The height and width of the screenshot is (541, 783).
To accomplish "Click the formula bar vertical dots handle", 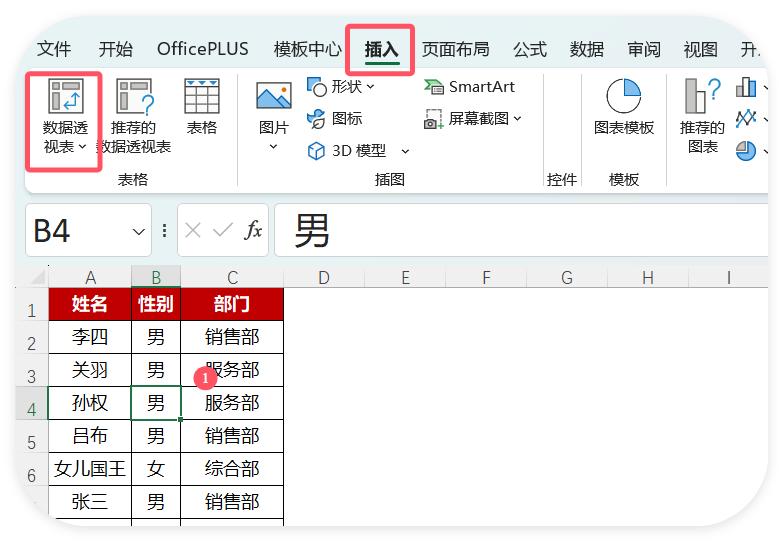I will [164, 230].
